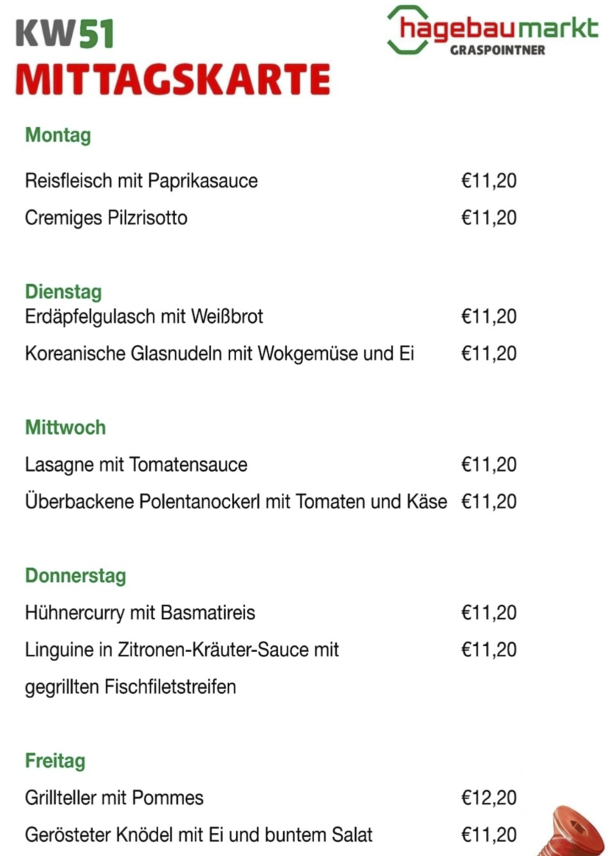Select the Donnerstag heading

coord(76,575)
